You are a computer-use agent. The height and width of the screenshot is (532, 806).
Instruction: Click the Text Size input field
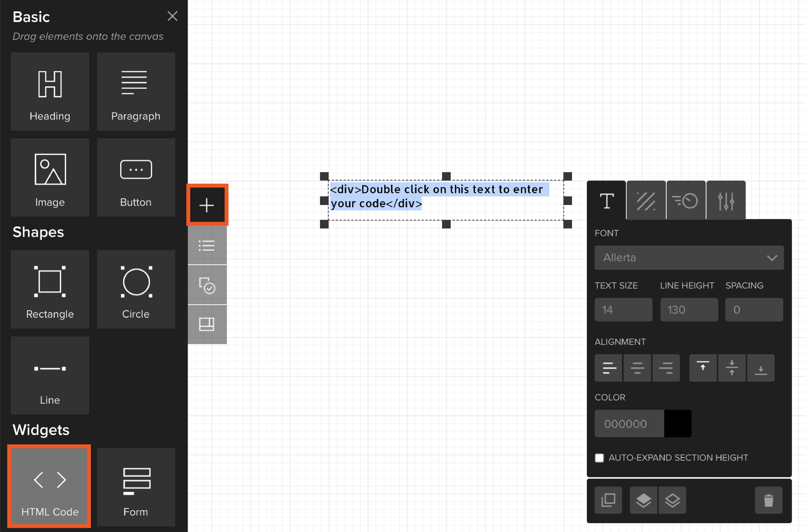coord(623,309)
